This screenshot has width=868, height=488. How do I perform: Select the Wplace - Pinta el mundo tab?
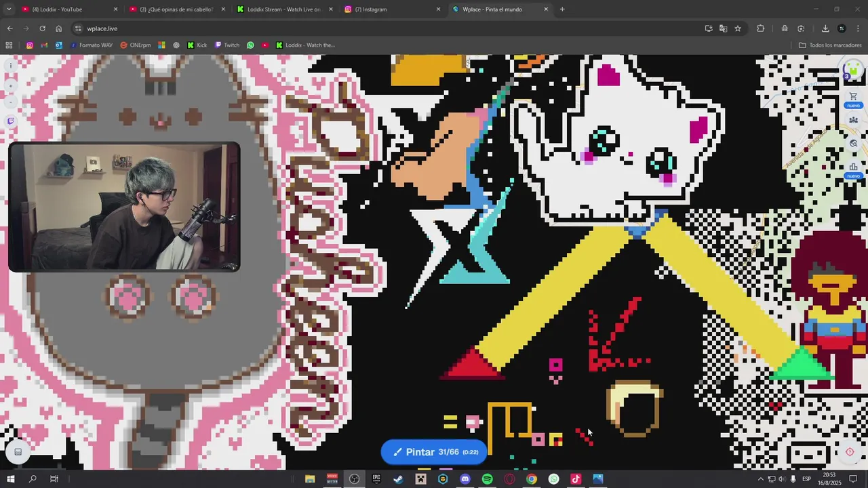(498, 9)
